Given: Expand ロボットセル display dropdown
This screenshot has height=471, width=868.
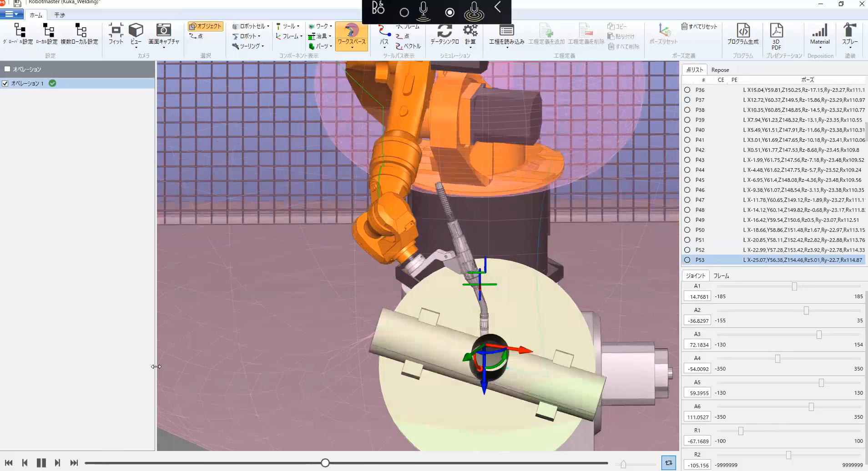Looking at the screenshot, I should [x=251, y=26].
